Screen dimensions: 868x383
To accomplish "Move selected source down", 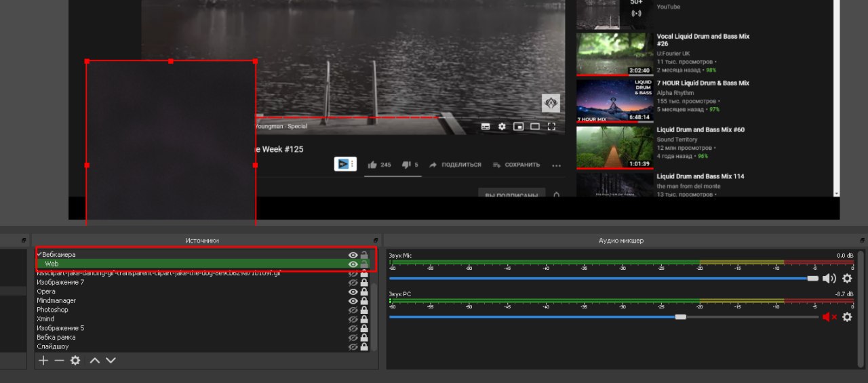I will click(x=111, y=361).
